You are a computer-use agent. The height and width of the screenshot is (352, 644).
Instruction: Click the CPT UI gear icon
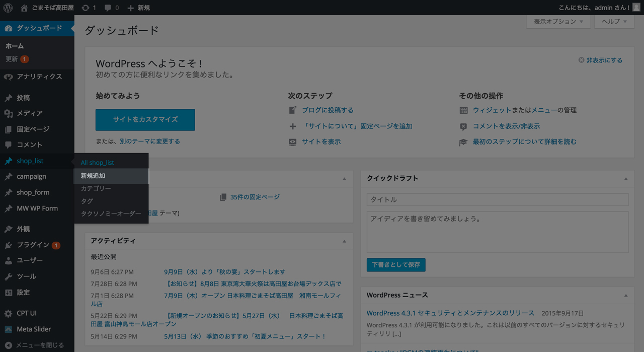click(x=8, y=313)
